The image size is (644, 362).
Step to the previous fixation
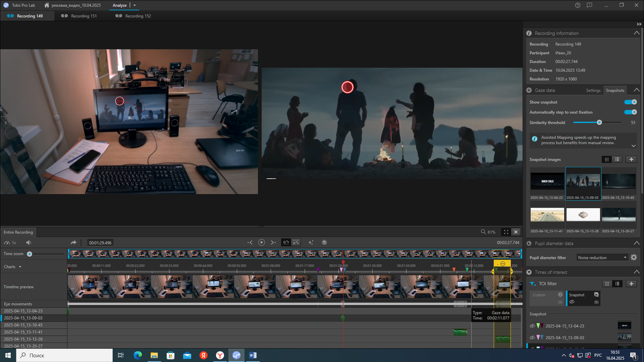[x=250, y=242]
